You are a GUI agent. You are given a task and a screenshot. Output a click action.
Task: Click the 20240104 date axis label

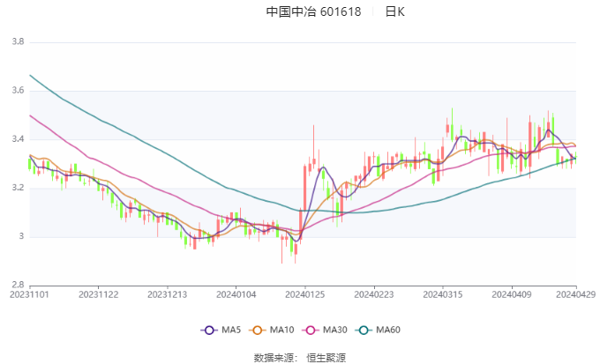236,294
